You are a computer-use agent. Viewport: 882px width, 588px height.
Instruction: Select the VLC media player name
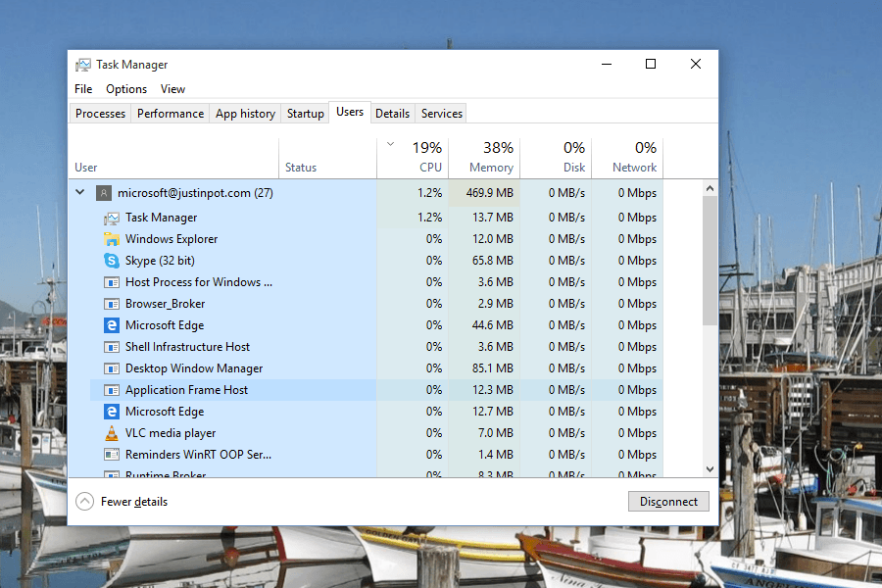click(x=171, y=433)
